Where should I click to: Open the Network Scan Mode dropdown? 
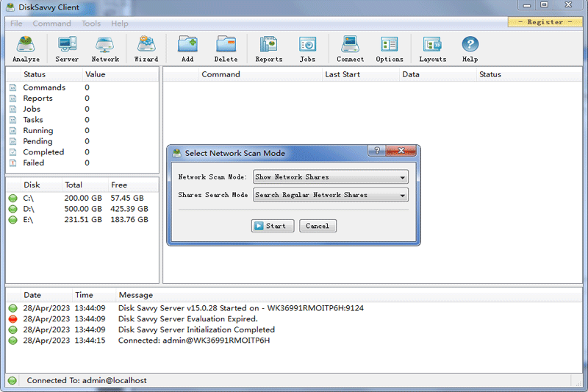(x=330, y=177)
